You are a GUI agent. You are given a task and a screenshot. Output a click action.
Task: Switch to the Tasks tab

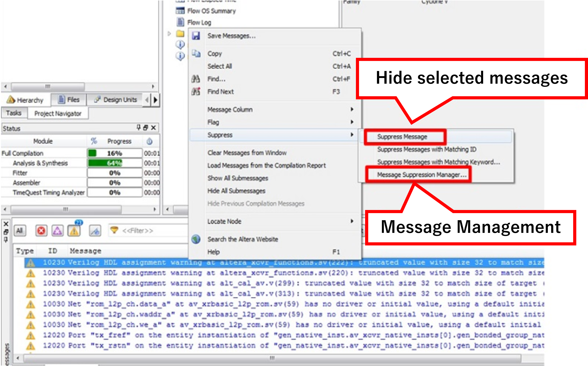(x=14, y=113)
